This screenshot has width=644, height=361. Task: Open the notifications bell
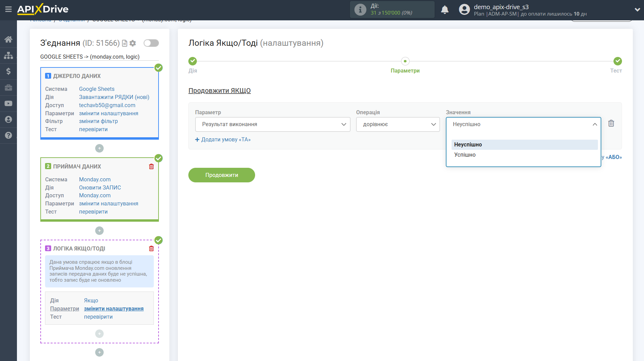pos(445,9)
